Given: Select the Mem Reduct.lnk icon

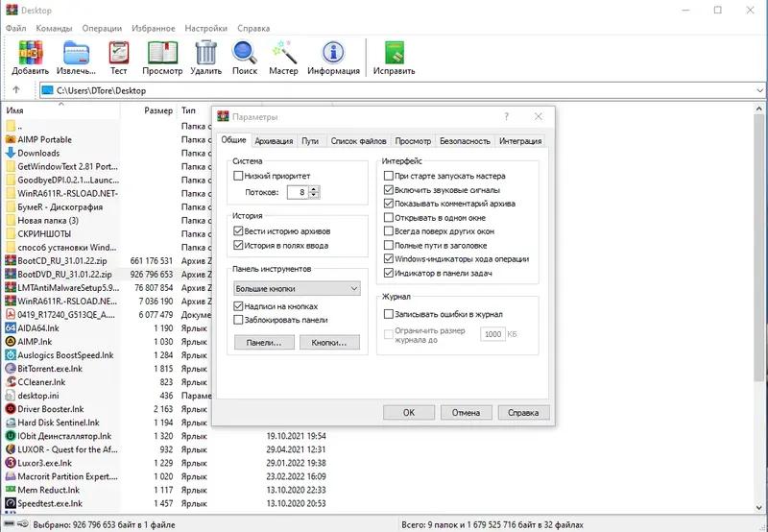Looking at the screenshot, I should (x=11, y=490).
